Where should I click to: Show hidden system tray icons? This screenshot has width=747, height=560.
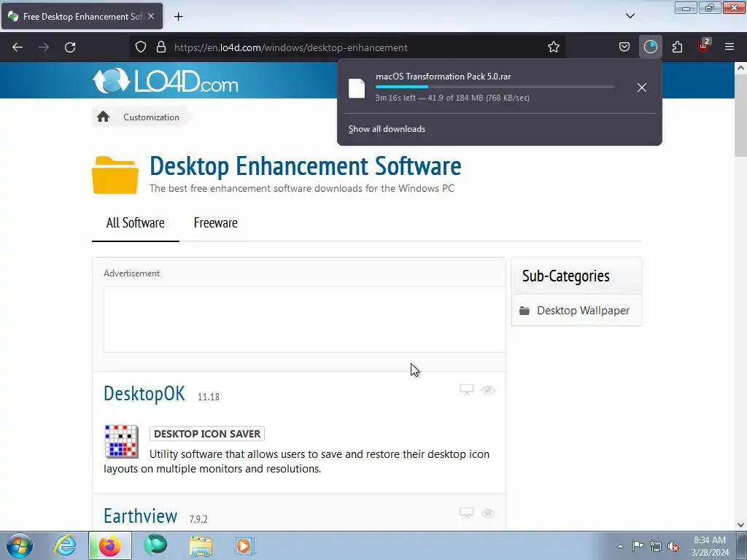tap(620, 546)
